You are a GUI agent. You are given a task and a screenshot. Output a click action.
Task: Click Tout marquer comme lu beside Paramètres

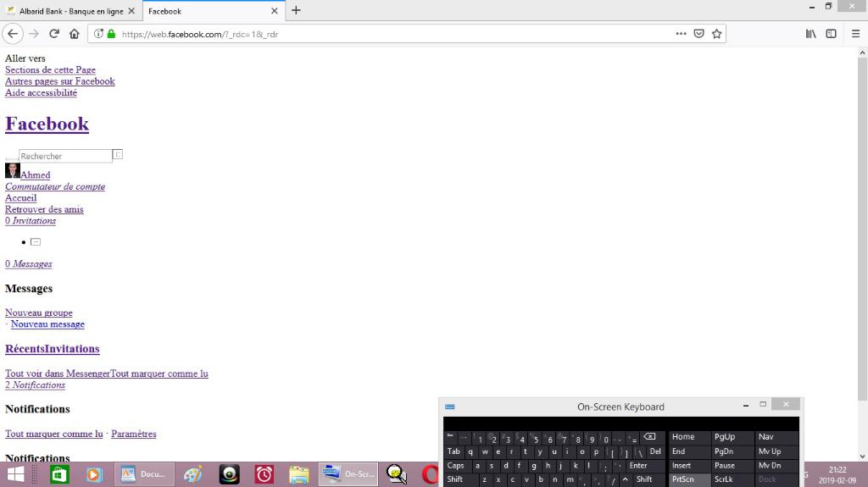tap(53, 434)
